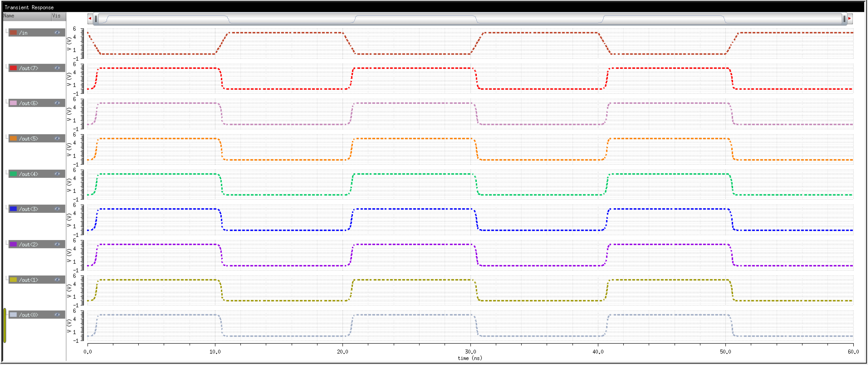Hide the /out<0> waveform with eye icon
868x365 pixels.
click(57, 315)
